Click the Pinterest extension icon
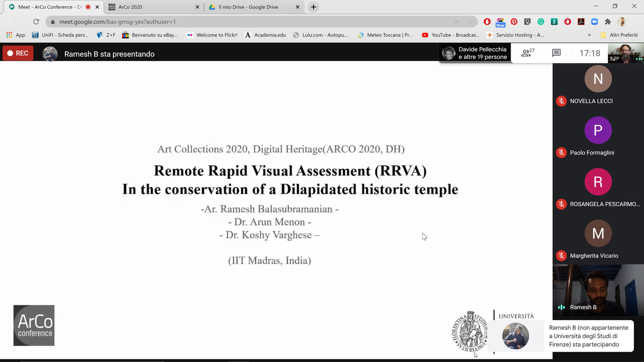This screenshot has width=644, height=362. pos(514,22)
